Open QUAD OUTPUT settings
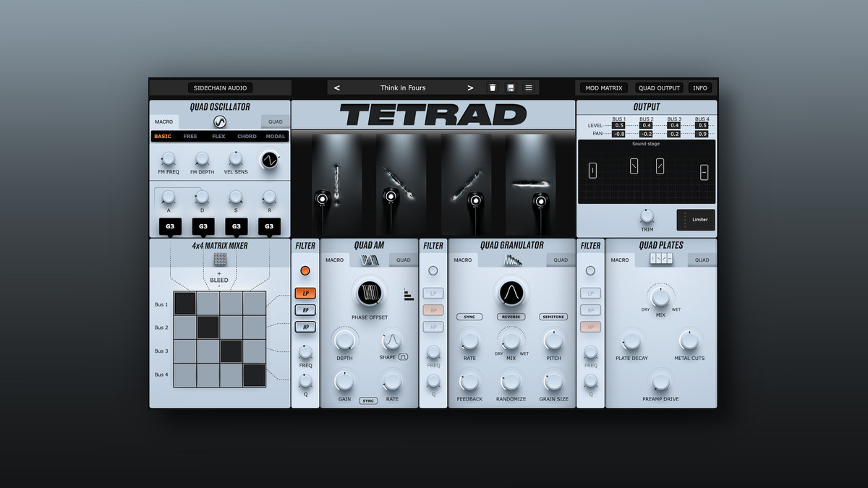 tap(660, 87)
